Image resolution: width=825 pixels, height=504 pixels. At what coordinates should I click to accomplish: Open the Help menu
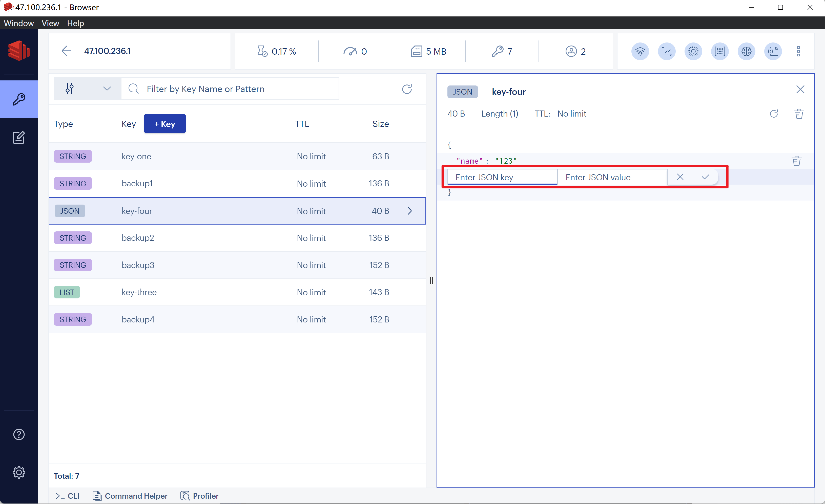point(75,23)
